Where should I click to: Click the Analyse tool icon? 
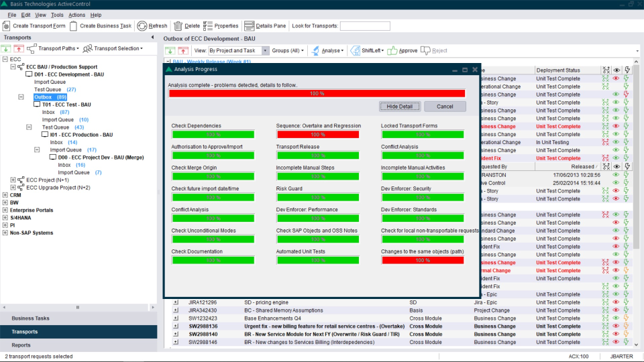315,51
